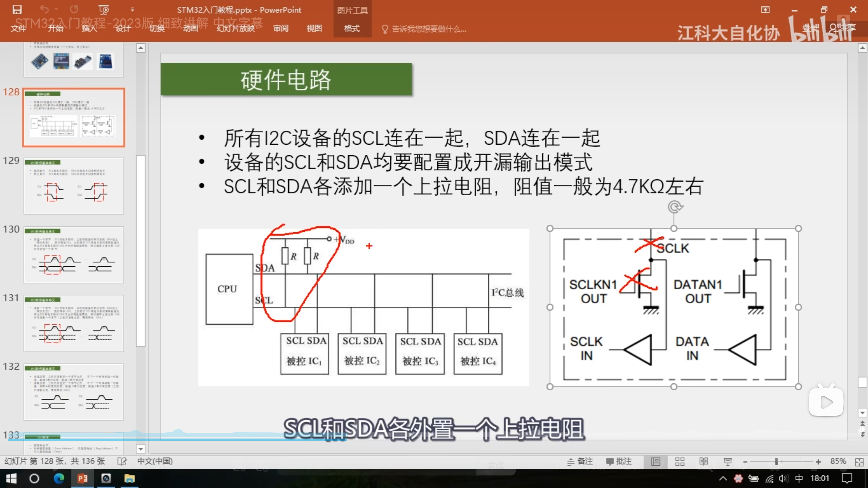Click the start from beginning toolbar icon

(103, 9)
